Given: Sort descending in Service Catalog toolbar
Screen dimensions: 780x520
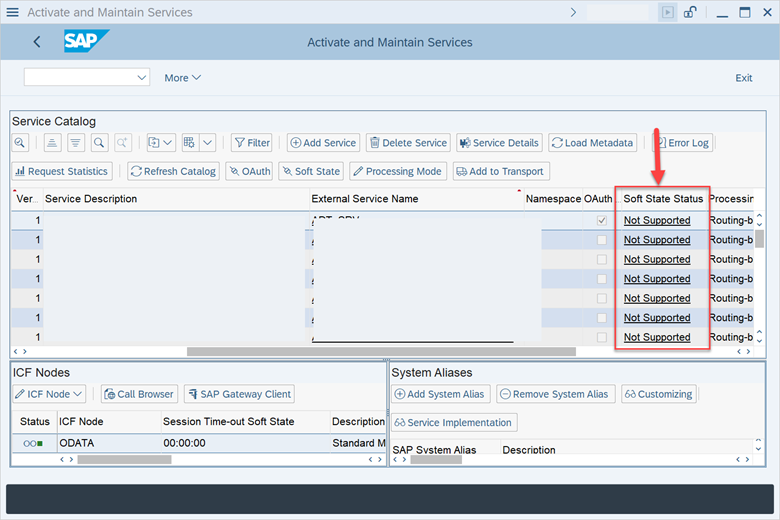Looking at the screenshot, I should pos(76,143).
